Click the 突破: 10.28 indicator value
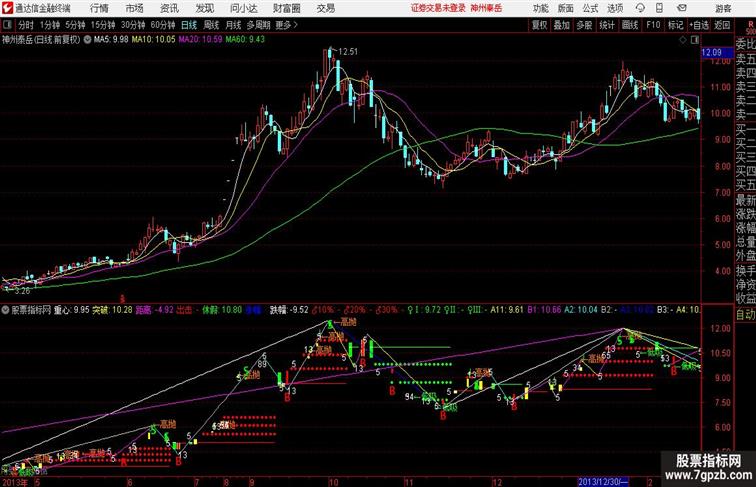 point(112,310)
